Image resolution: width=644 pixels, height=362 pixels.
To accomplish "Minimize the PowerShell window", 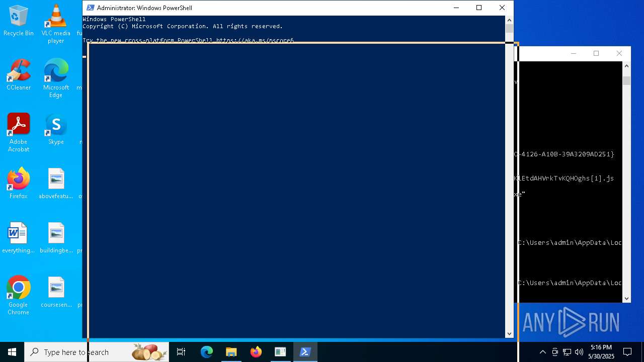I will point(456,8).
